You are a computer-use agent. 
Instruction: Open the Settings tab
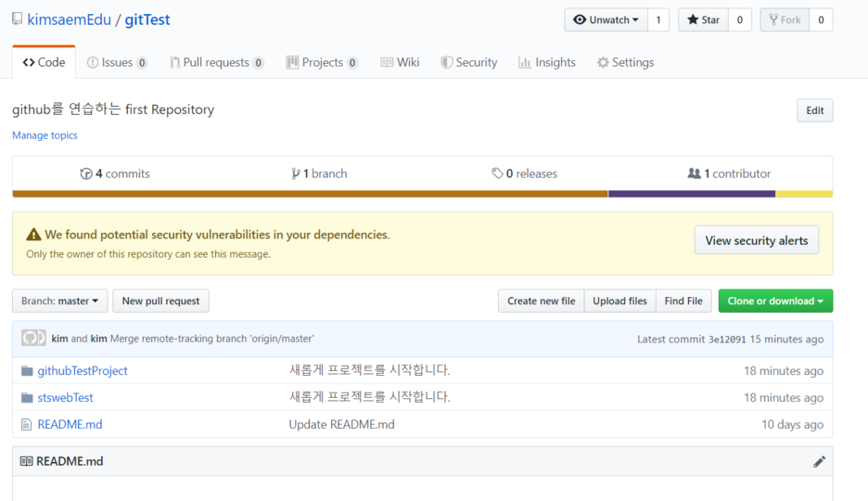point(626,62)
